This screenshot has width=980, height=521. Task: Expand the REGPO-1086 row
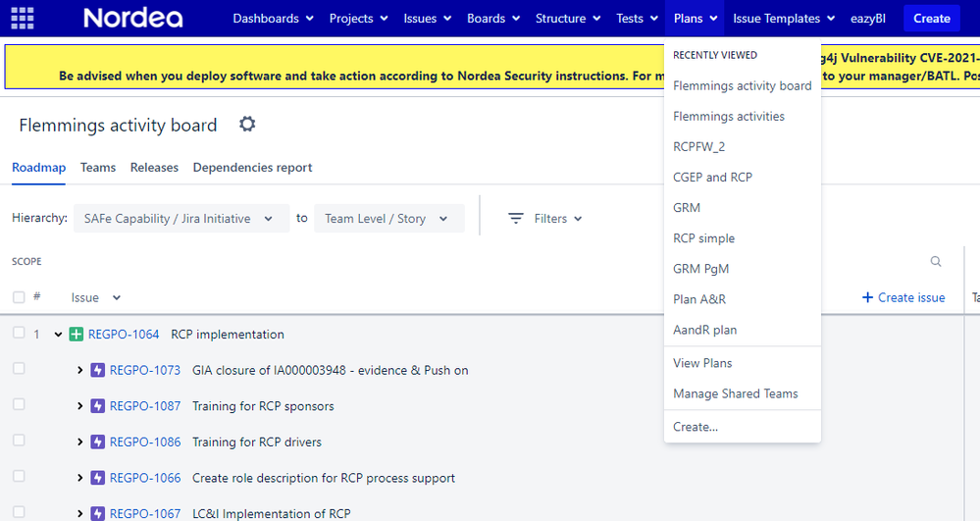pyautogui.click(x=80, y=443)
